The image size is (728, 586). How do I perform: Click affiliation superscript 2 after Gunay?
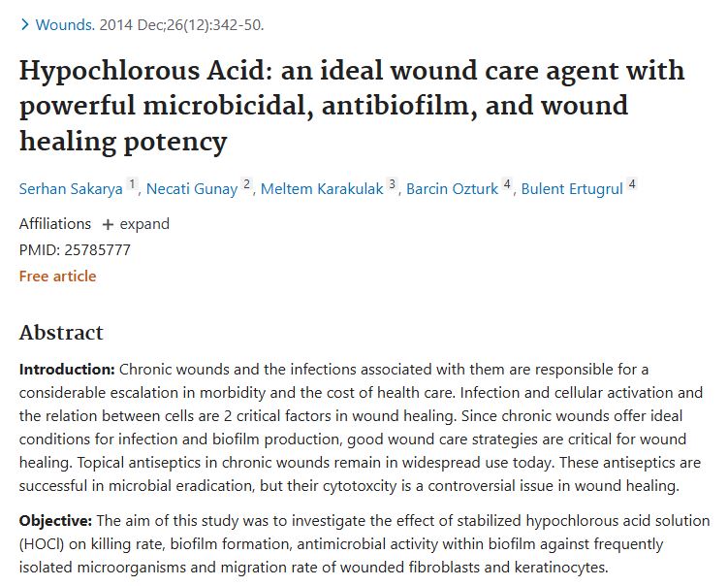(x=247, y=185)
